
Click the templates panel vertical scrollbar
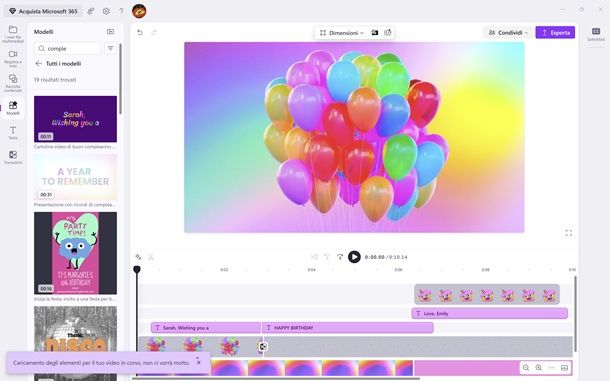(x=121, y=79)
